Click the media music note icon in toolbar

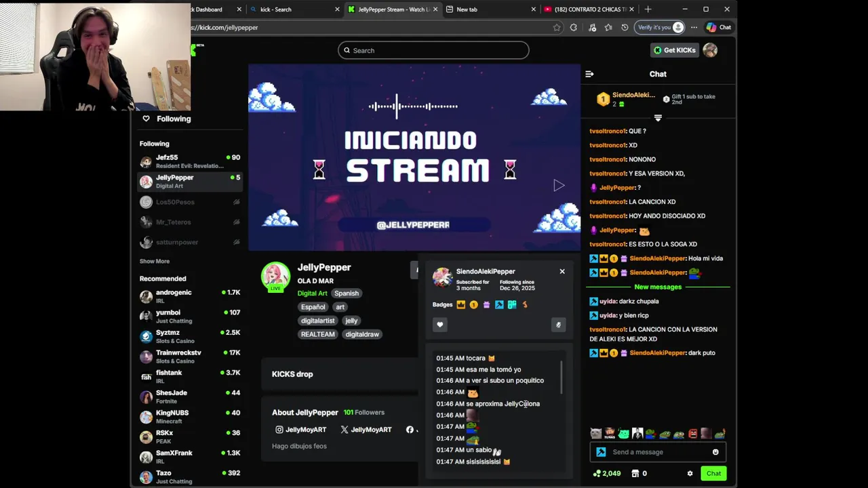click(592, 28)
